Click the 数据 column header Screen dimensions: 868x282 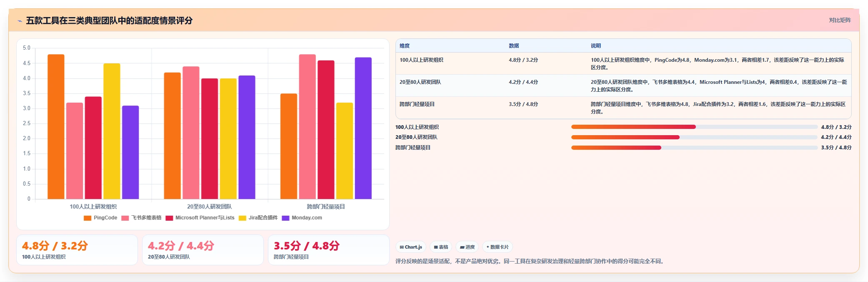point(514,46)
